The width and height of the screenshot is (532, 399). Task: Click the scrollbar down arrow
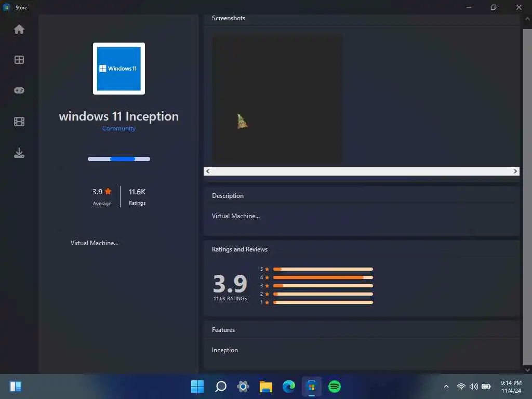point(527,370)
